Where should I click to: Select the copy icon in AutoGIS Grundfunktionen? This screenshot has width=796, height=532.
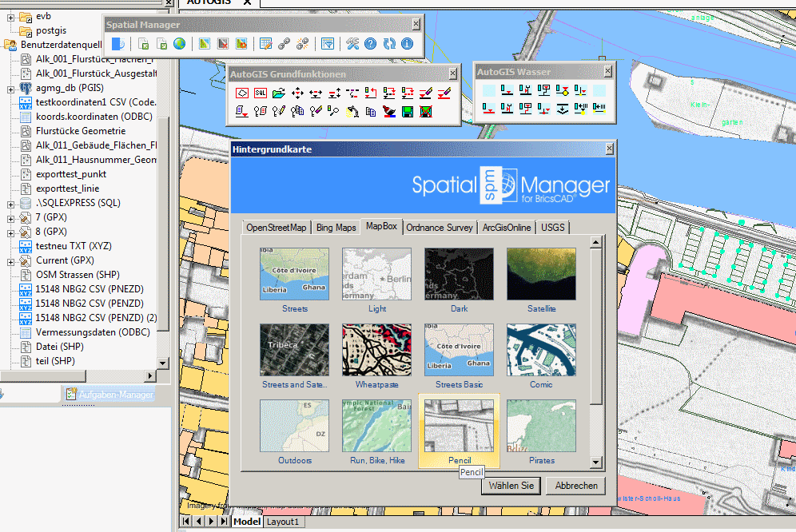pos(371,110)
